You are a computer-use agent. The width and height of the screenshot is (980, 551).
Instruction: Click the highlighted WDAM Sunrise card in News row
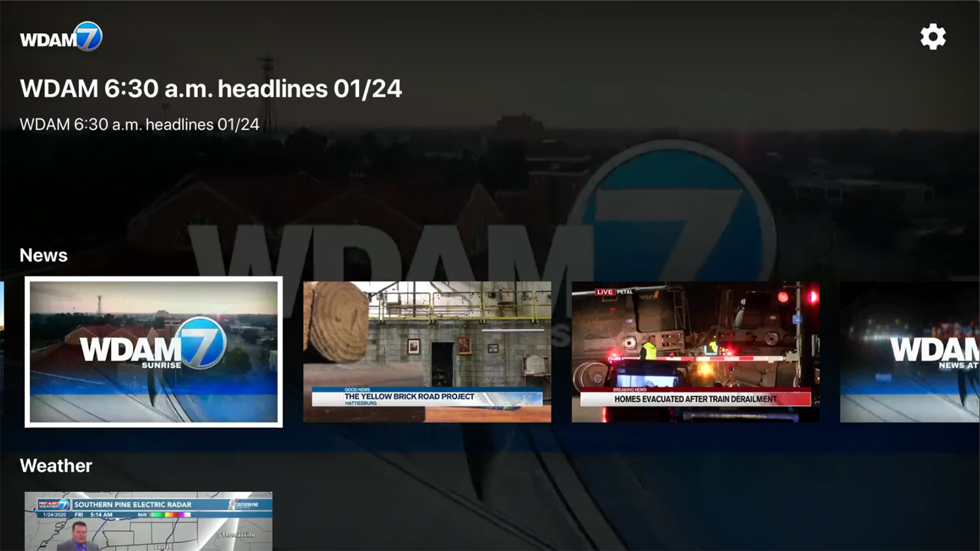153,352
